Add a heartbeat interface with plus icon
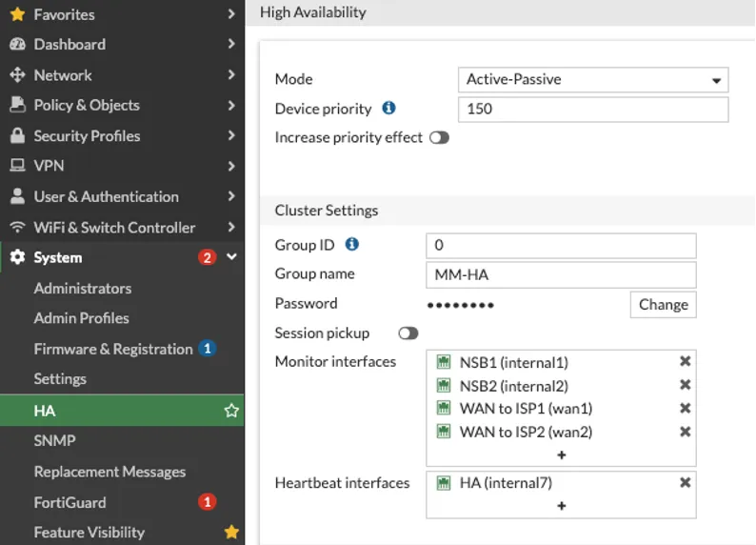Screen dimensions: 756x545 point(561,505)
